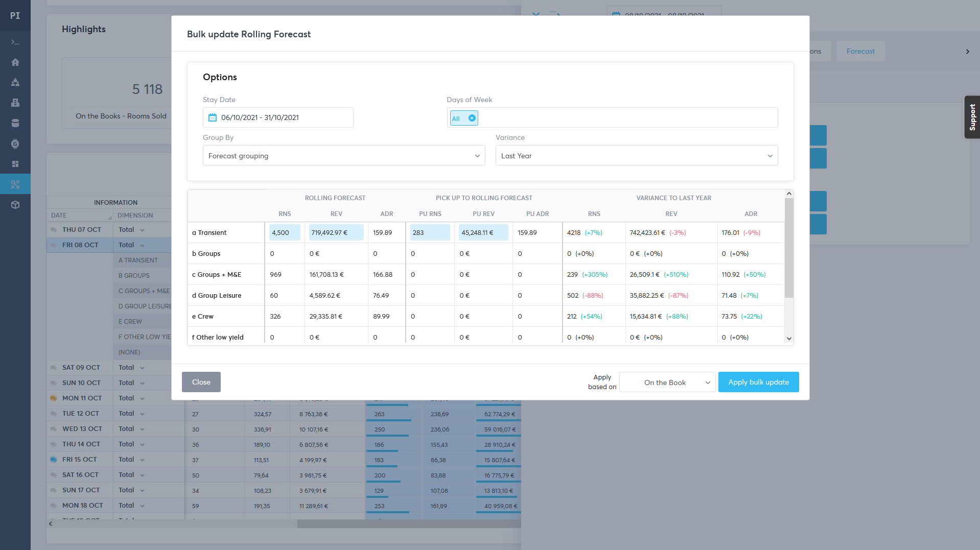Screen dimensions: 980x550
Task: Open the orange comment icon for MON 11 OCT
Action: point(53,398)
